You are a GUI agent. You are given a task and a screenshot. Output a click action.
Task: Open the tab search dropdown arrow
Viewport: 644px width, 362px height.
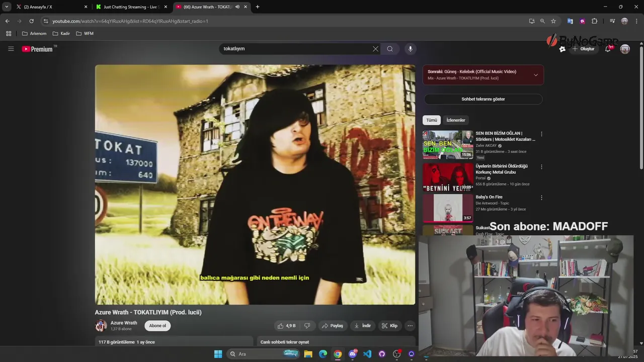[7, 7]
